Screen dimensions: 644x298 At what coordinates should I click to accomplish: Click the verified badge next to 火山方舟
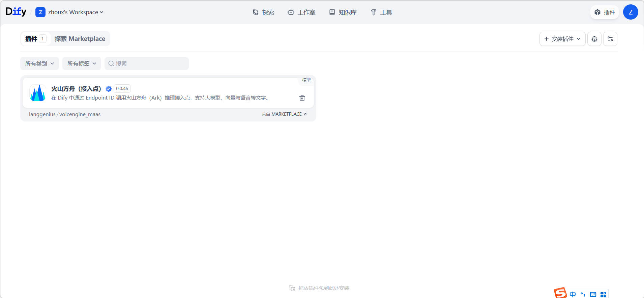[x=109, y=89]
